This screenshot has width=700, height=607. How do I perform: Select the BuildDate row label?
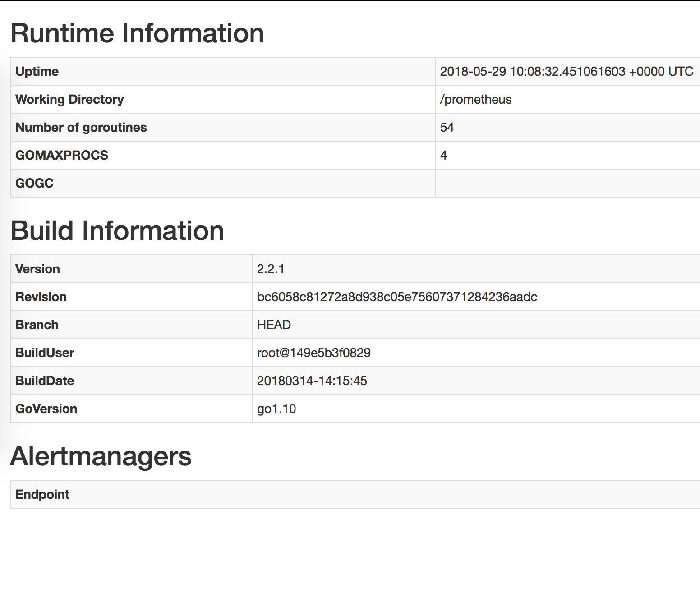click(45, 381)
